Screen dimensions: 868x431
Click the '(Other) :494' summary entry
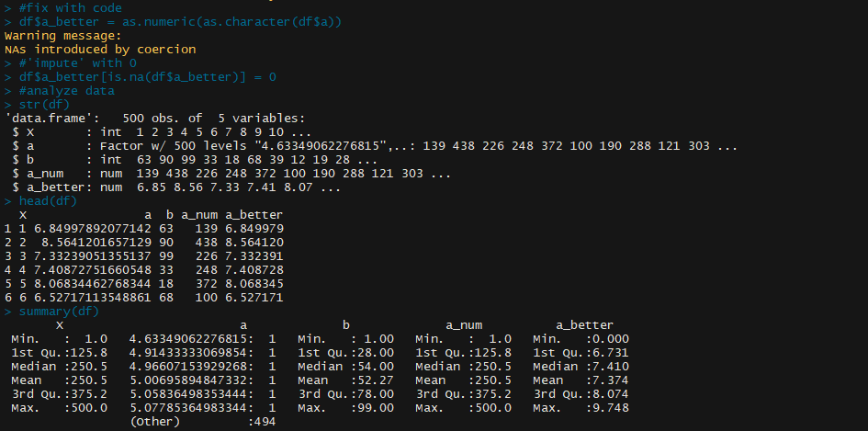tap(203, 422)
